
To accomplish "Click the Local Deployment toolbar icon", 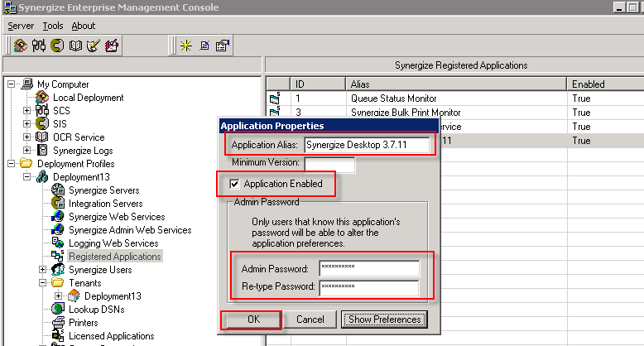I will pyautogui.click(x=20, y=46).
